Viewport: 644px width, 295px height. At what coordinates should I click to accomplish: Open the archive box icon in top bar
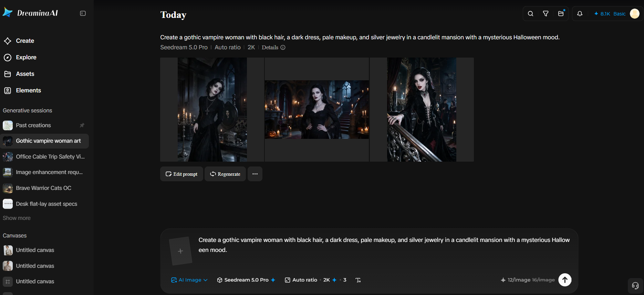[x=561, y=14]
